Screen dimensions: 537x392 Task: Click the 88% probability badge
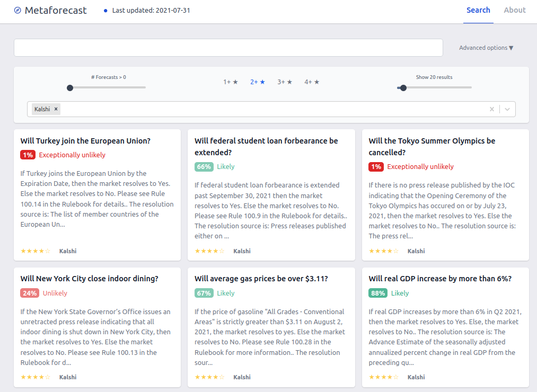click(x=378, y=293)
